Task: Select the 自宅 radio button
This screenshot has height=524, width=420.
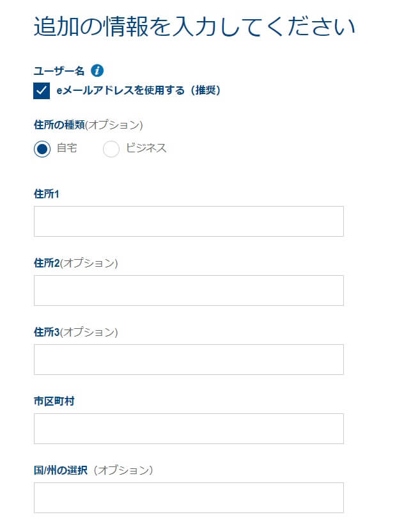Action: [42, 149]
